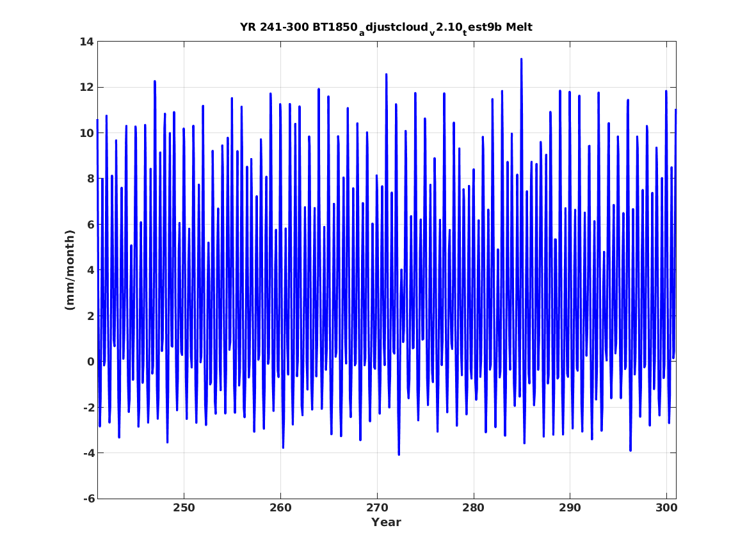
Task: Click the x-axis tick label '270'
Action: 377,508
